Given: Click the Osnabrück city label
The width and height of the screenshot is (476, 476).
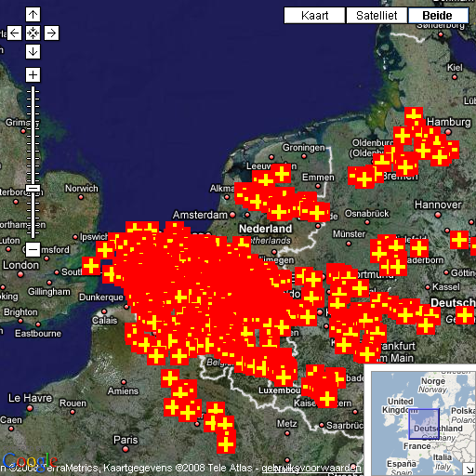Looking at the screenshot, I should (x=366, y=214).
